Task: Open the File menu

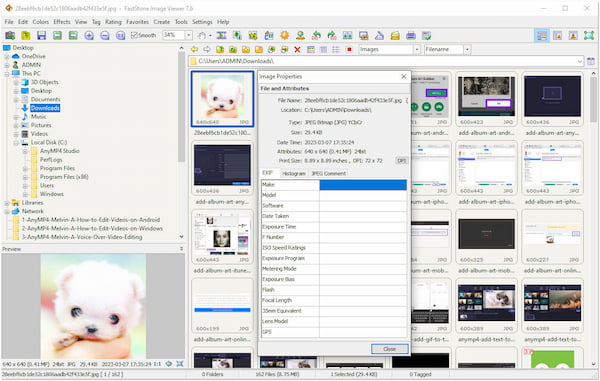Action: pos(9,22)
